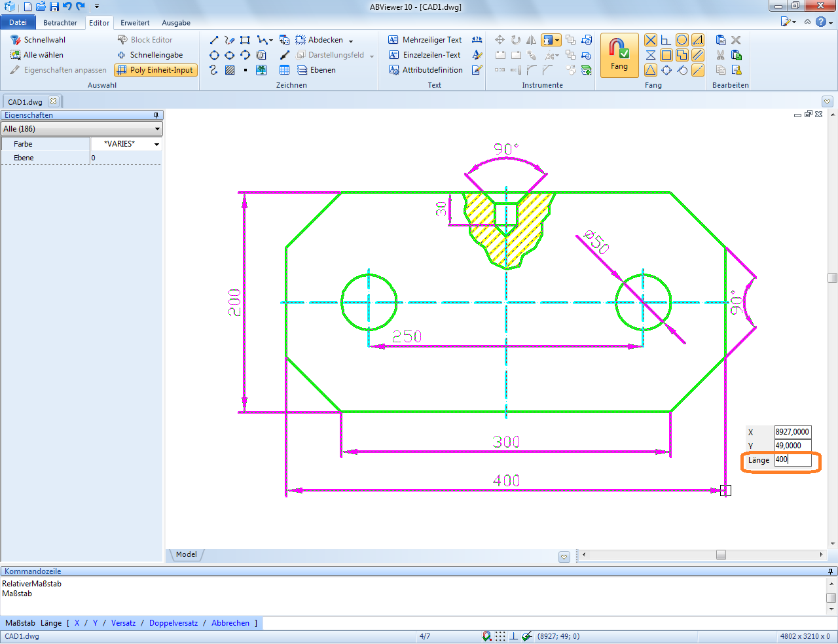The height and width of the screenshot is (644, 838).
Task: Expand the Farbe *VARIES* color dropdown
Action: (x=156, y=144)
